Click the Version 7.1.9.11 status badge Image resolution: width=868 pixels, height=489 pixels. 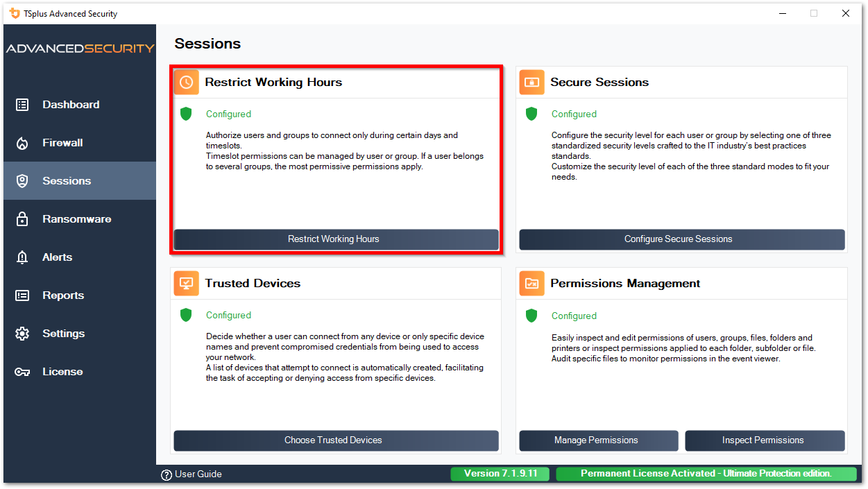(500, 474)
